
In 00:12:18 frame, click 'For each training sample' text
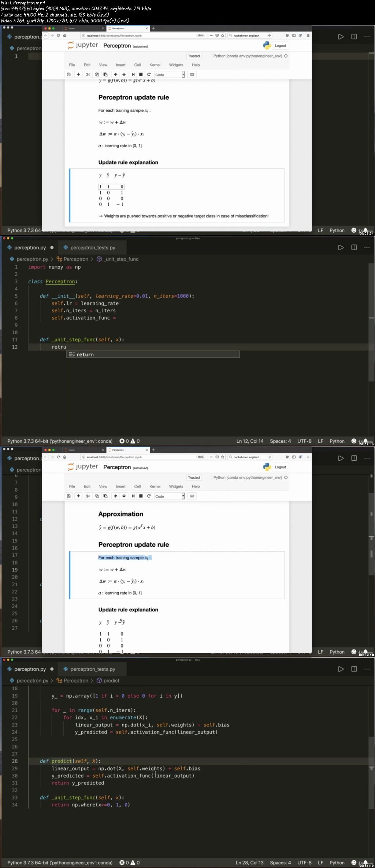[x=125, y=558]
